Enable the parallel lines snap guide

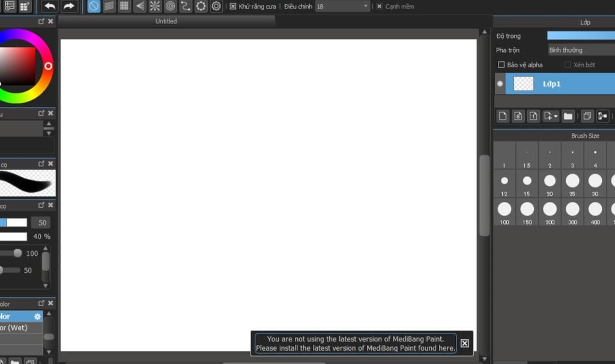point(109,6)
